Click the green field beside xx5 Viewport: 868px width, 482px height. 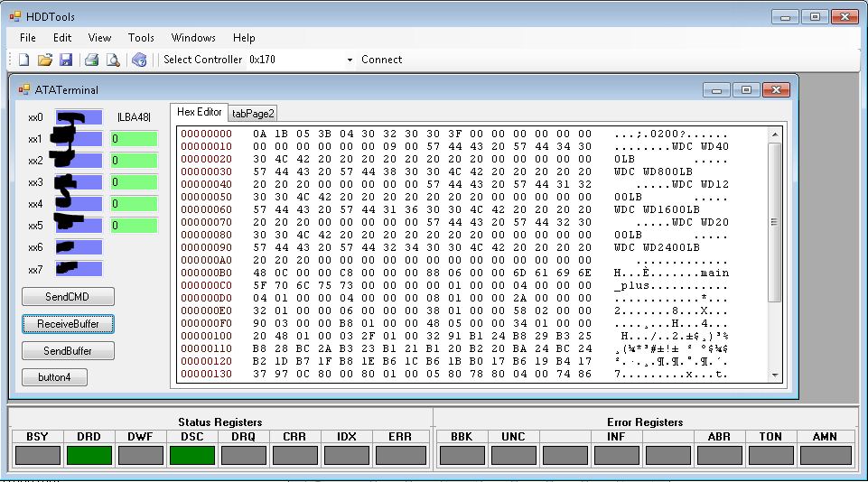[x=134, y=226]
